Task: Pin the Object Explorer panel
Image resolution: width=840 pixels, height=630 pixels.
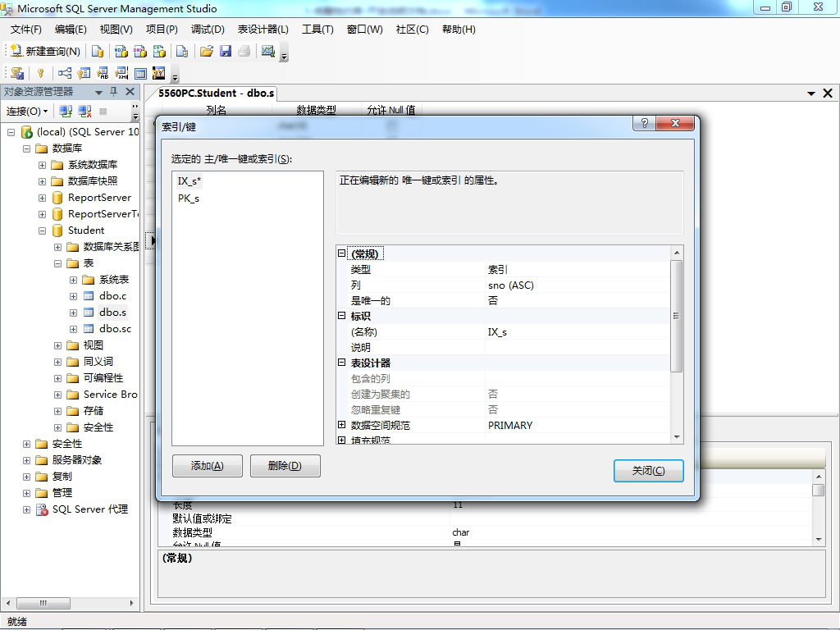Action: [x=113, y=92]
